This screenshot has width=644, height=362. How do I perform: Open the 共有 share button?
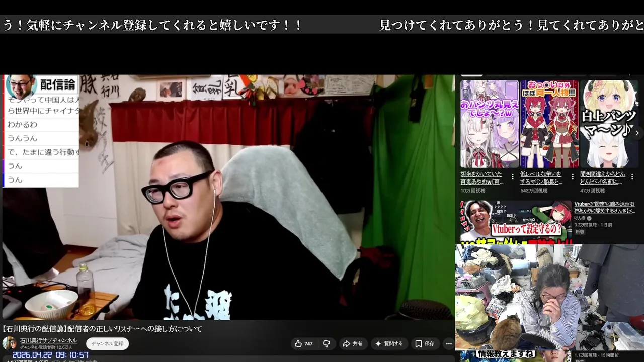pyautogui.click(x=353, y=344)
